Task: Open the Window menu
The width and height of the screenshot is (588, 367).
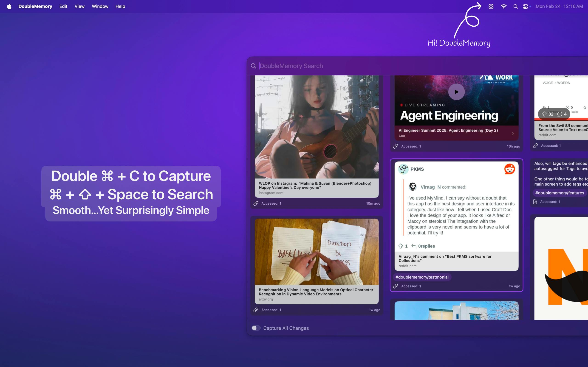Action: tap(100, 6)
